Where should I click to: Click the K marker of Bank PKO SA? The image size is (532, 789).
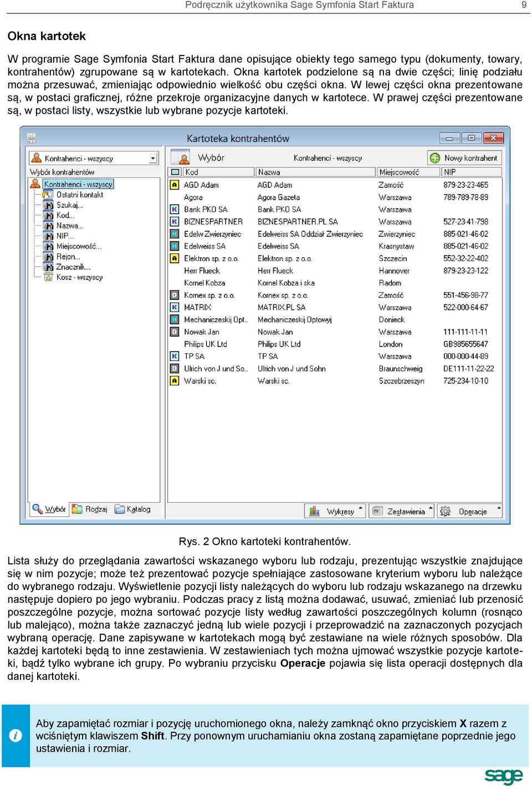tap(175, 209)
